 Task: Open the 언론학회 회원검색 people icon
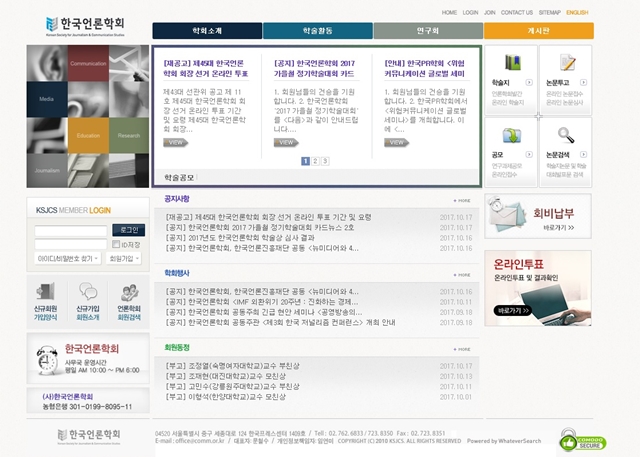[x=130, y=294]
